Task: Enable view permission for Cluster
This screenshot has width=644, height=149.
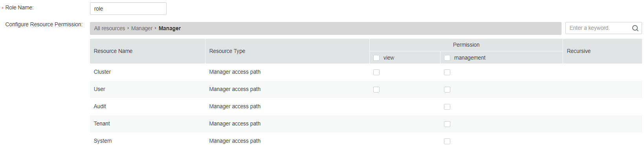Action: [376, 72]
